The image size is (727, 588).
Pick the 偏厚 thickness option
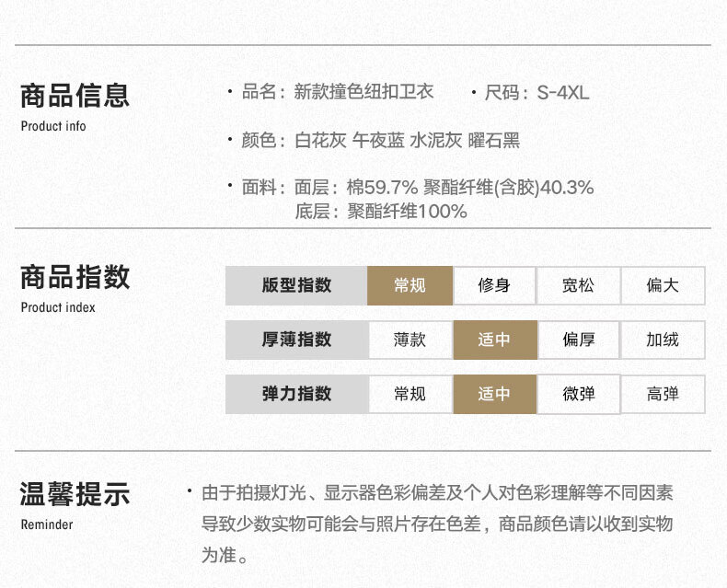[x=578, y=340]
